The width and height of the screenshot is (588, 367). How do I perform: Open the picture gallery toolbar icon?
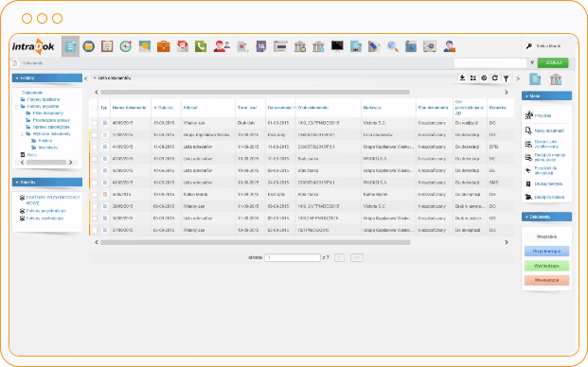[x=144, y=46]
